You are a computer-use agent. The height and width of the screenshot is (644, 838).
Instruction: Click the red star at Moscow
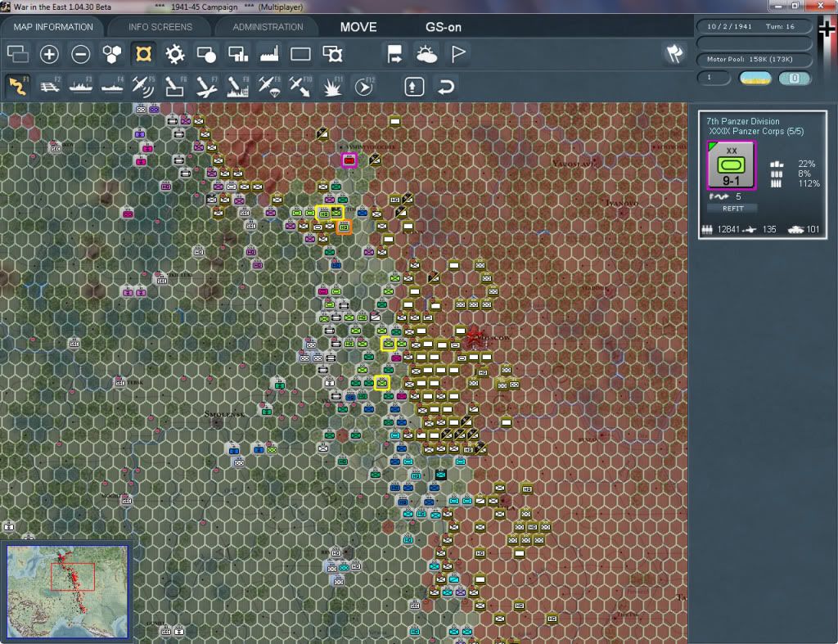point(473,336)
